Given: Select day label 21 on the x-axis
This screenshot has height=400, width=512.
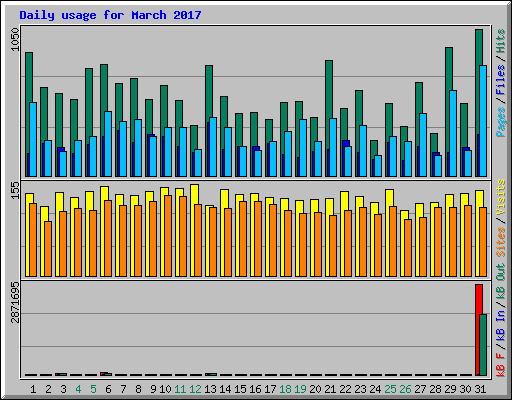Looking at the screenshot, I should click(x=330, y=389).
